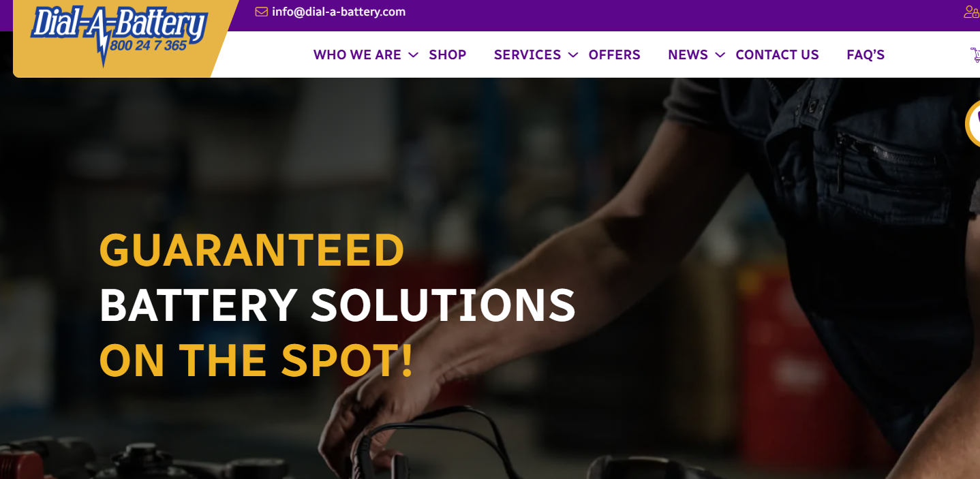Click the envelope icon beside the email address

[x=262, y=12]
